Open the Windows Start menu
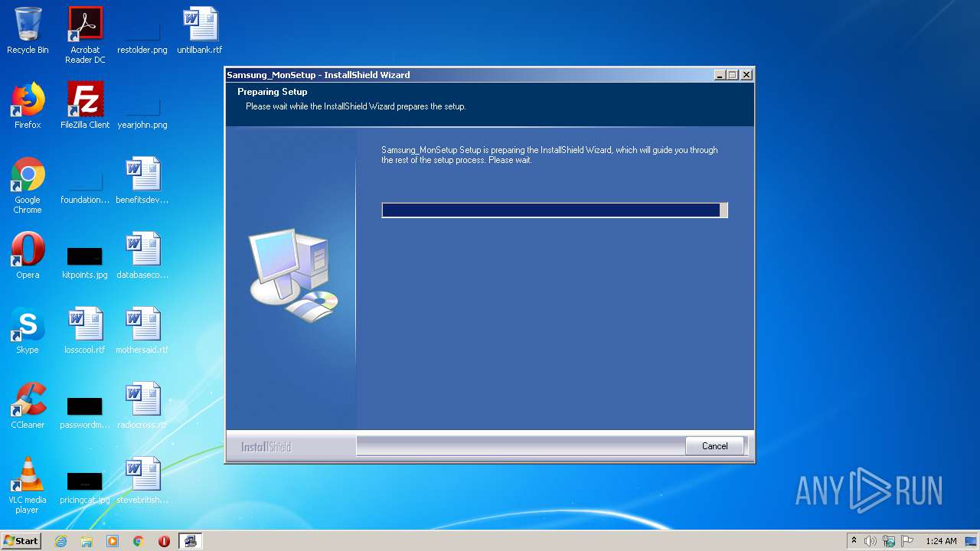The image size is (980, 551). pos(21,541)
